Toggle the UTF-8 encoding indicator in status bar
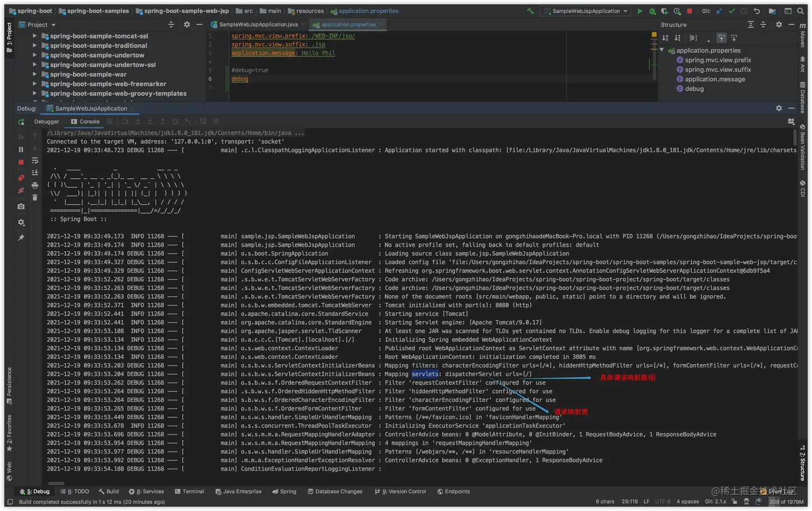The height and width of the screenshot is (511, 812). click(x=662, y=500)
